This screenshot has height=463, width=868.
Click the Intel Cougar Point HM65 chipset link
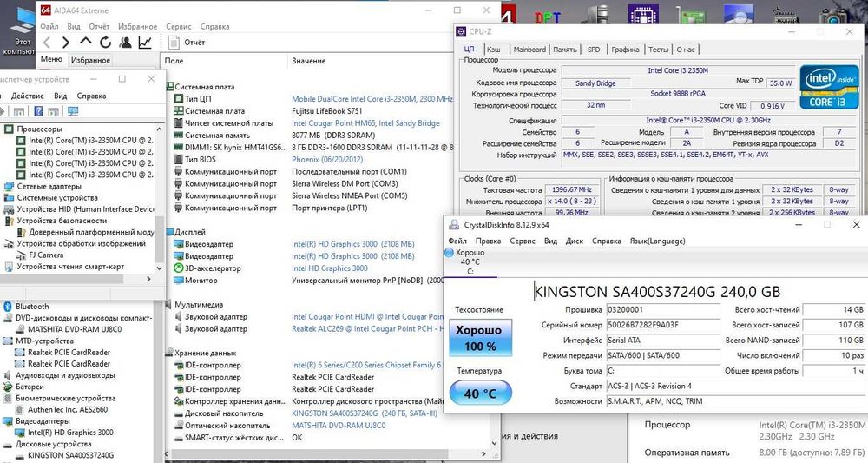(365, 123)
